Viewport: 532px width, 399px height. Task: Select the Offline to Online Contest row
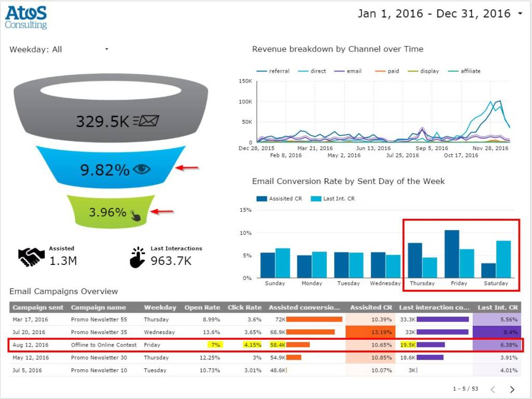pyautogui.click(x=104, y=345)
